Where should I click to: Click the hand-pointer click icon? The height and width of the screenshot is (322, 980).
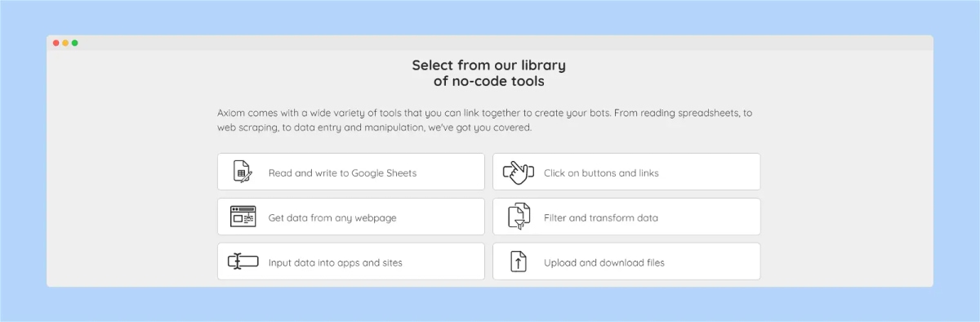(518, 172)
